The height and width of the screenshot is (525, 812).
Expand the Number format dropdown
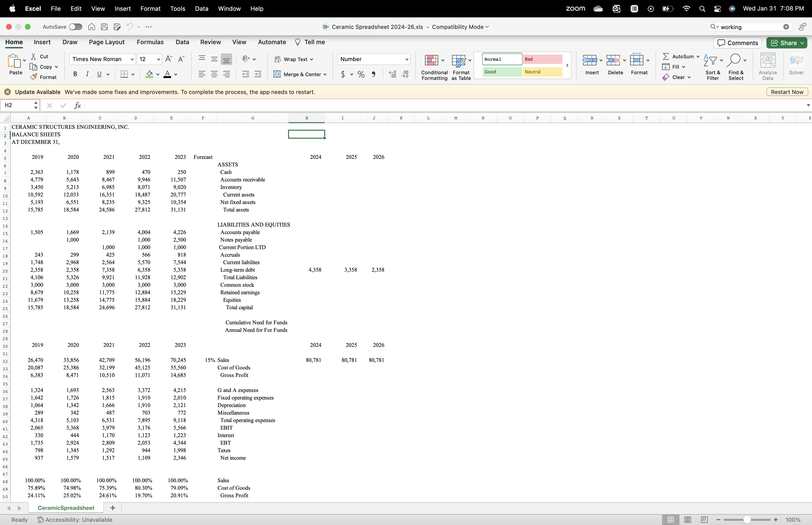(x=406, y=59)
